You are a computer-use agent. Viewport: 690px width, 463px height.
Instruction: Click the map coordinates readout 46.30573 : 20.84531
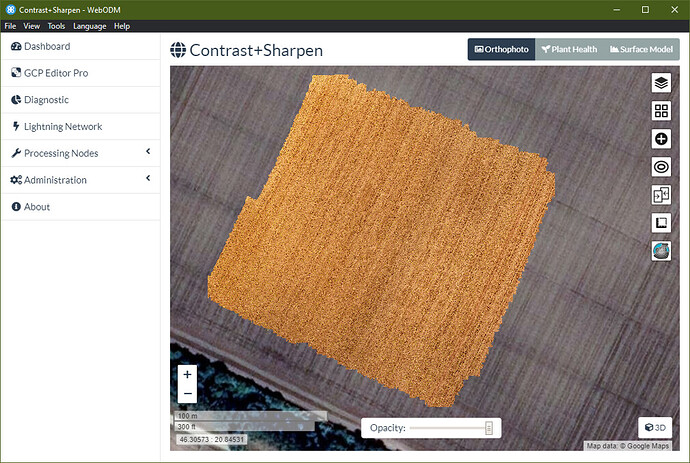pyautogui.click(x=211, y=439)
